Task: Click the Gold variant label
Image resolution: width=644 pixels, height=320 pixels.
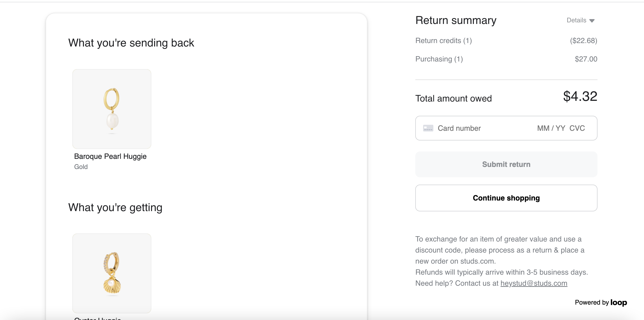Action: click(x=81, y=167)
